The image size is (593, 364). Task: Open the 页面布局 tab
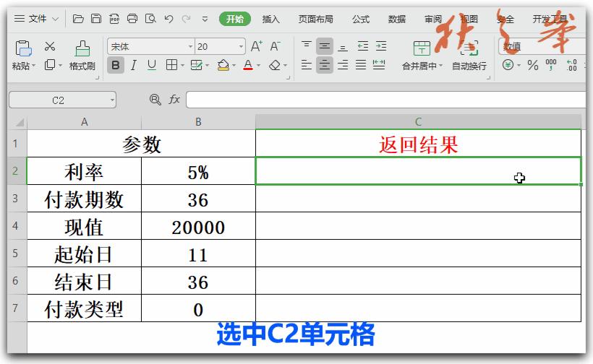(x=315, y=19)
